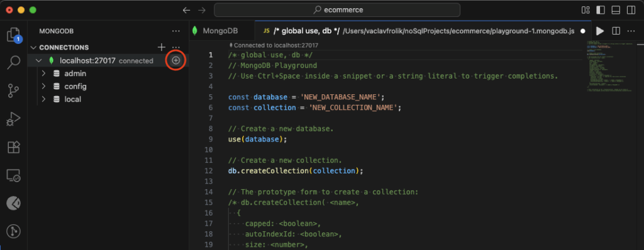Click '// Create a new collection.' comment

coord(285,160)
